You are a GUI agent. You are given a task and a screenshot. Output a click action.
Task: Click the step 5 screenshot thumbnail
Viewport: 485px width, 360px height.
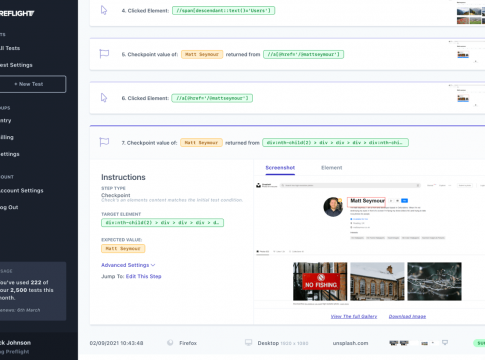pos(467,52)
